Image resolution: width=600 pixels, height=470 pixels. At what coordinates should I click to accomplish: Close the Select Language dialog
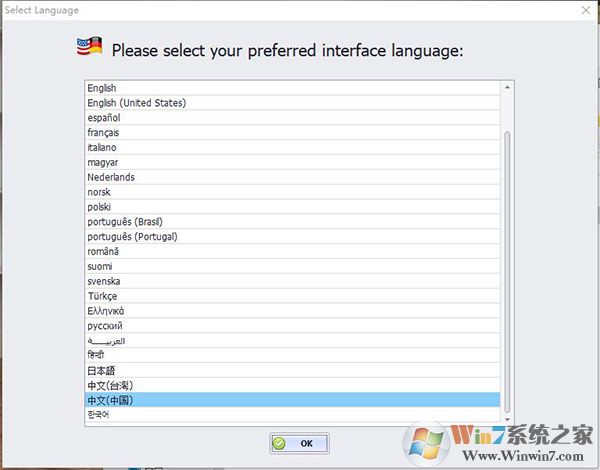(x=585, y=10)
